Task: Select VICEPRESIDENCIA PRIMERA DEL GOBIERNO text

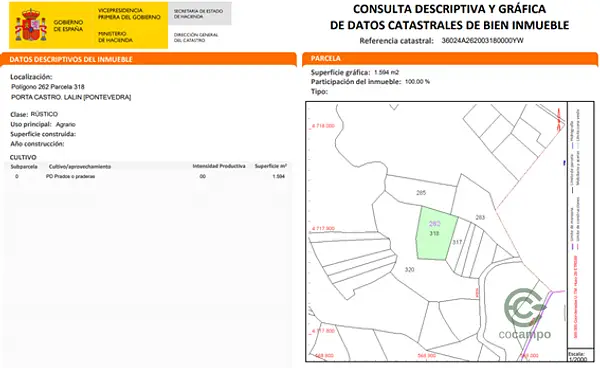Action: tap(129, 14)
